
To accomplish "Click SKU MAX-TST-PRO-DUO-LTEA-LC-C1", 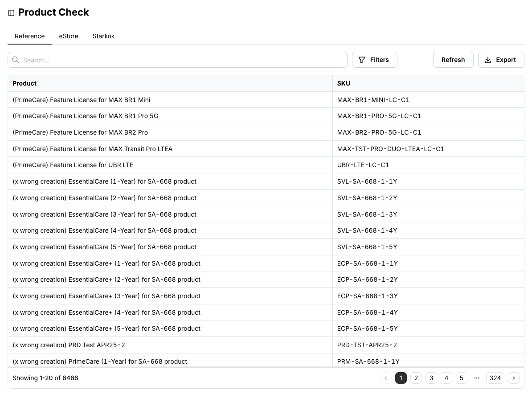I will (x=390, y=149).
